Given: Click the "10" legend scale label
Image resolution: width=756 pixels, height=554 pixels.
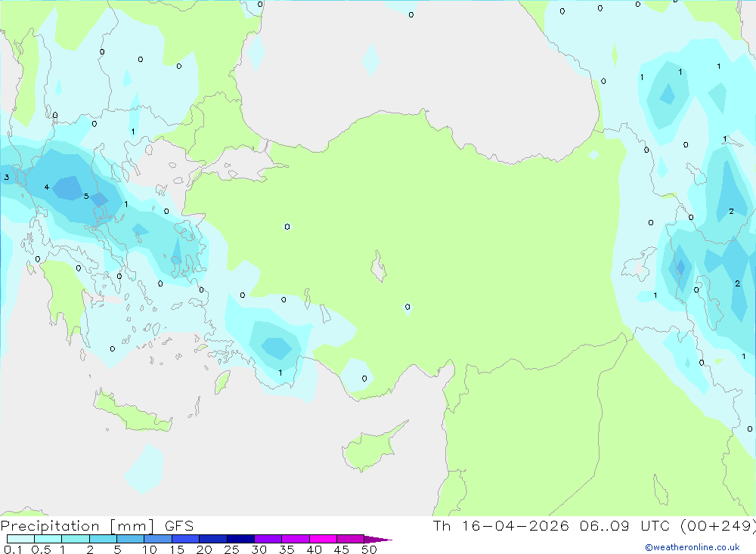Looking at the screenshot, I should coord(149,549).
